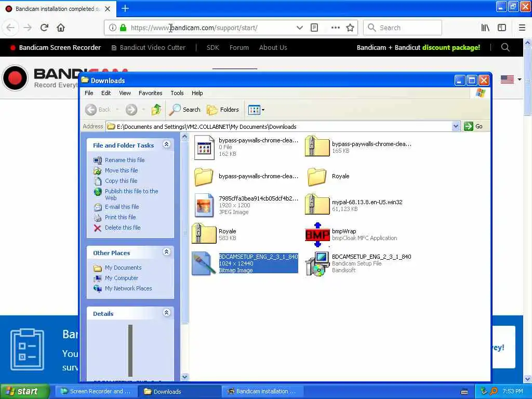This screenshot has width=532, height=399.
Task: Toggle the Folders pane button
Action: click(x=223, y=110)
